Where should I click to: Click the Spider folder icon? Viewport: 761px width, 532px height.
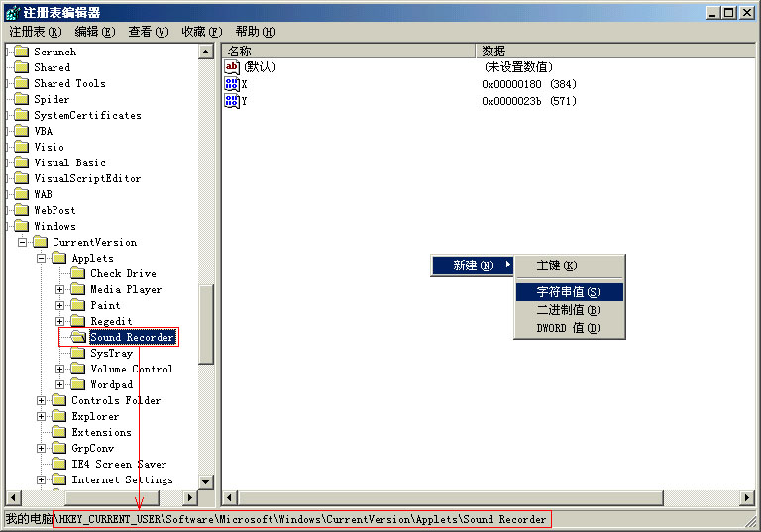(x=22, y=99)
